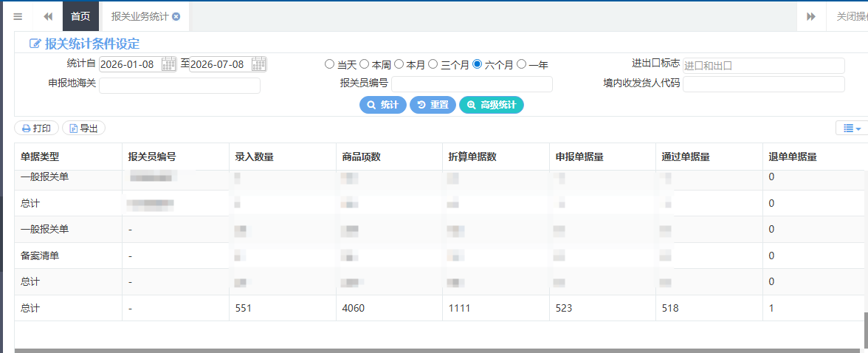
Task: Click the 导出 export button
Action: 83,128
